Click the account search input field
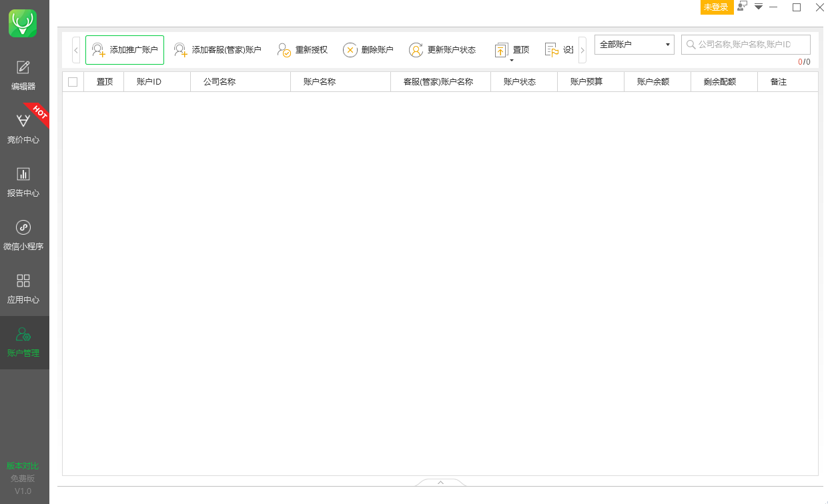The image size is (828, 504). point(746,45)
